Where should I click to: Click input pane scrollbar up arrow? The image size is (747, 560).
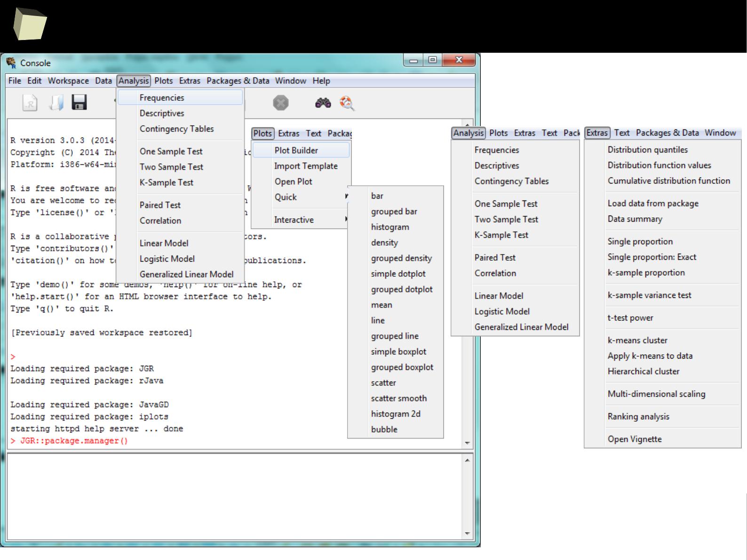pyautogui.click(x=467, y=460)
